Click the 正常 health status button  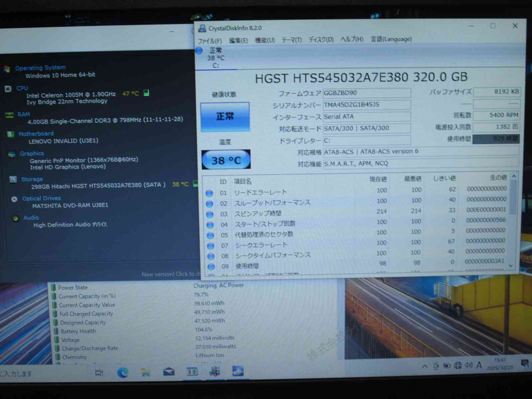[x=225, y=116]
